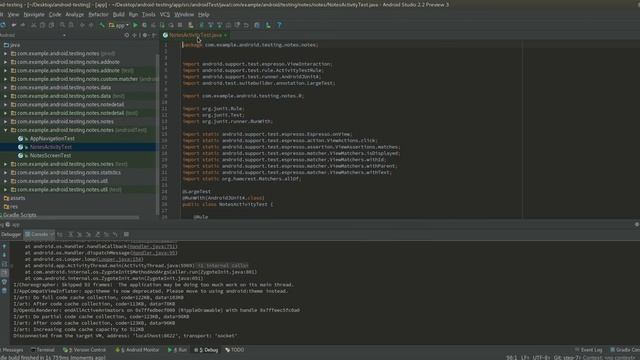The width and height of the screenshot is (640, 360).
Task: Open the Terminal tool window
Action: tap(43, 350)
